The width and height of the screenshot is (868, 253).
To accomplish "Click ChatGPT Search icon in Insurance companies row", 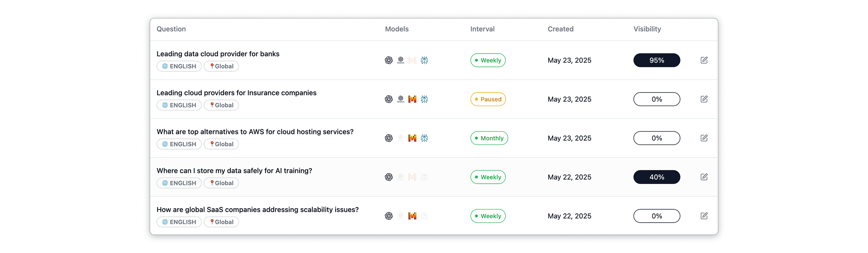I will click(401, 99).
